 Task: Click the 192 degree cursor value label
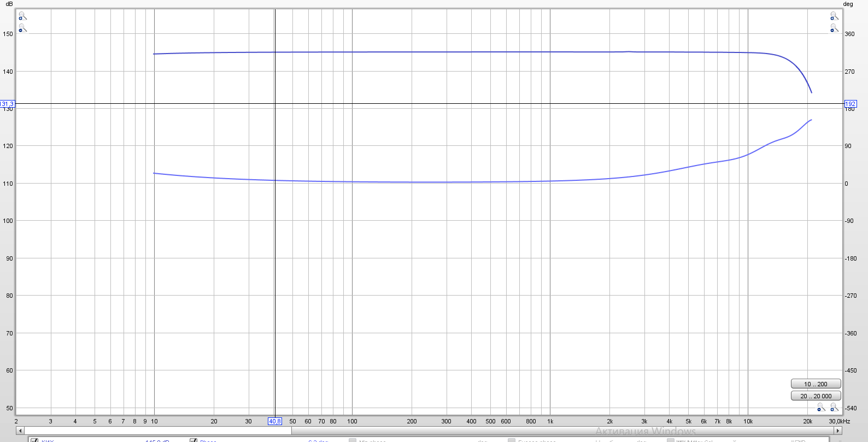pyautogui.click(x=851, y=104)
